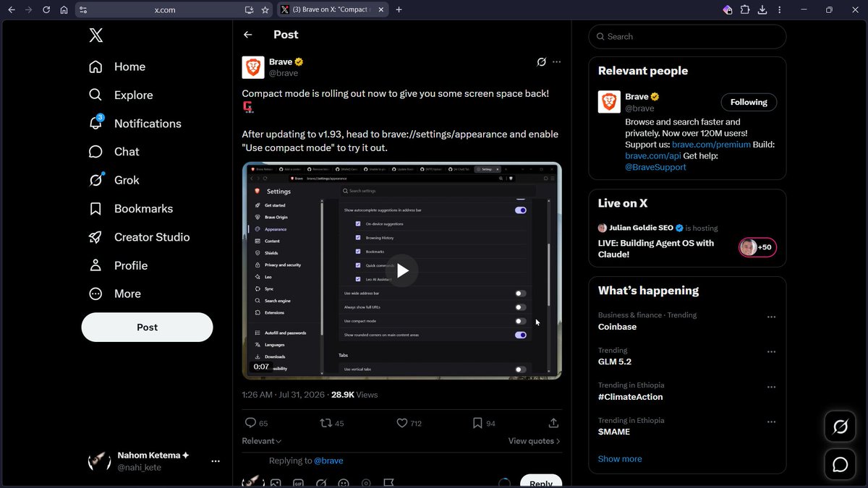868x488 pixels.
Task: Open the Explore page
Action: pos(121,95)
